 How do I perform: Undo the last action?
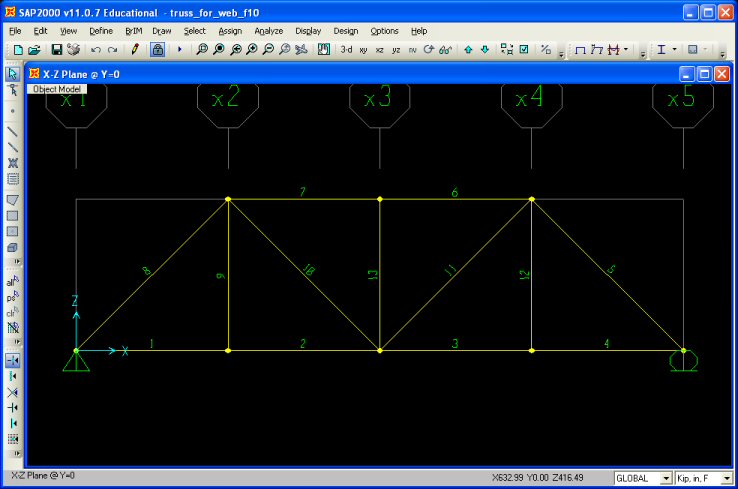point(96,49)
